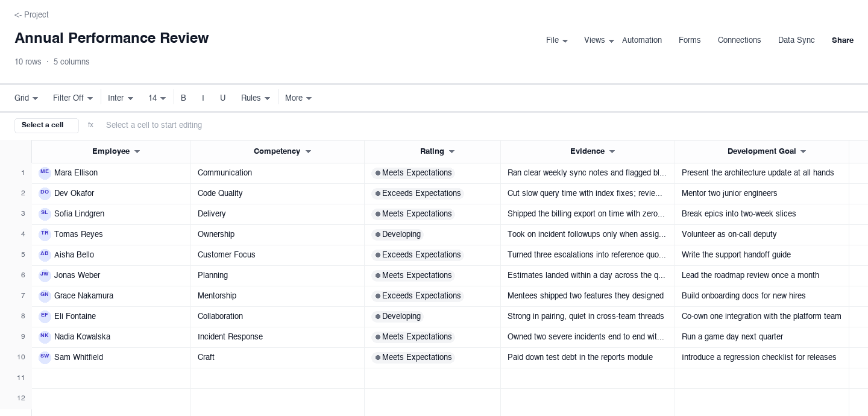Expand the Employee column header menu
Screen dimensions: 868x416
click(137, 152)
